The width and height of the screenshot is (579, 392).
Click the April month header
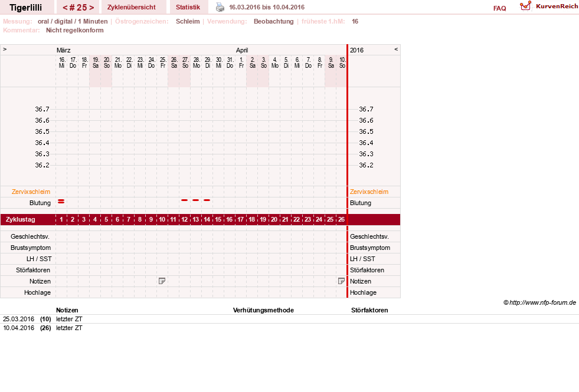coord(242,50)
